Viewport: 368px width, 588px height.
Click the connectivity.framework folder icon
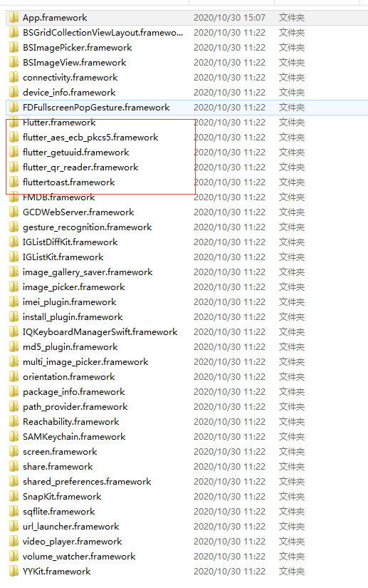[x=14, y=78]
